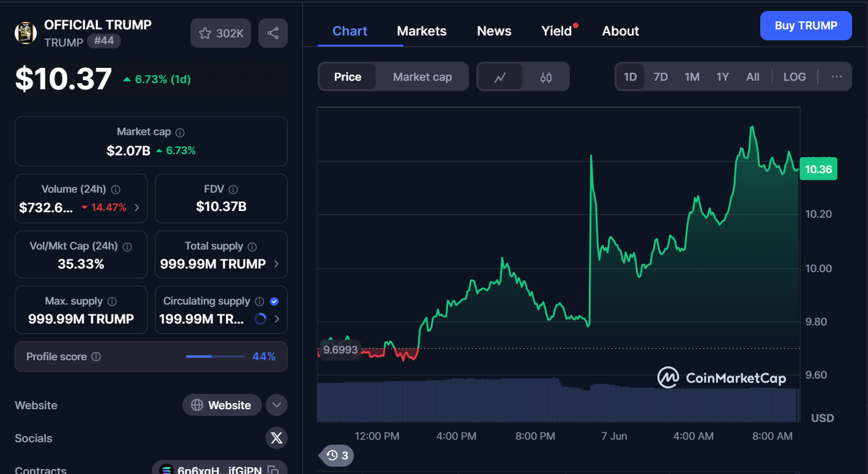Set chart range to All
Viewport: 868px width, 474px height.
[753, 77]
